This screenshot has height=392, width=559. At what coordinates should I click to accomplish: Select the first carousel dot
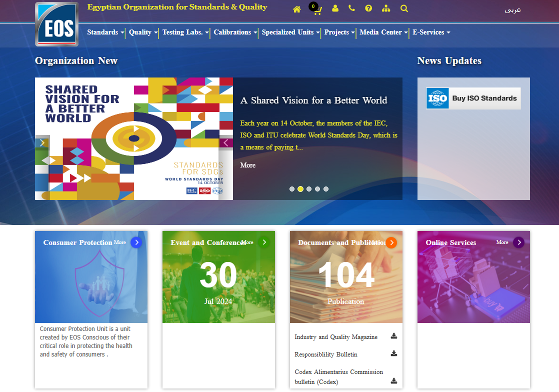tap(292, 189)
